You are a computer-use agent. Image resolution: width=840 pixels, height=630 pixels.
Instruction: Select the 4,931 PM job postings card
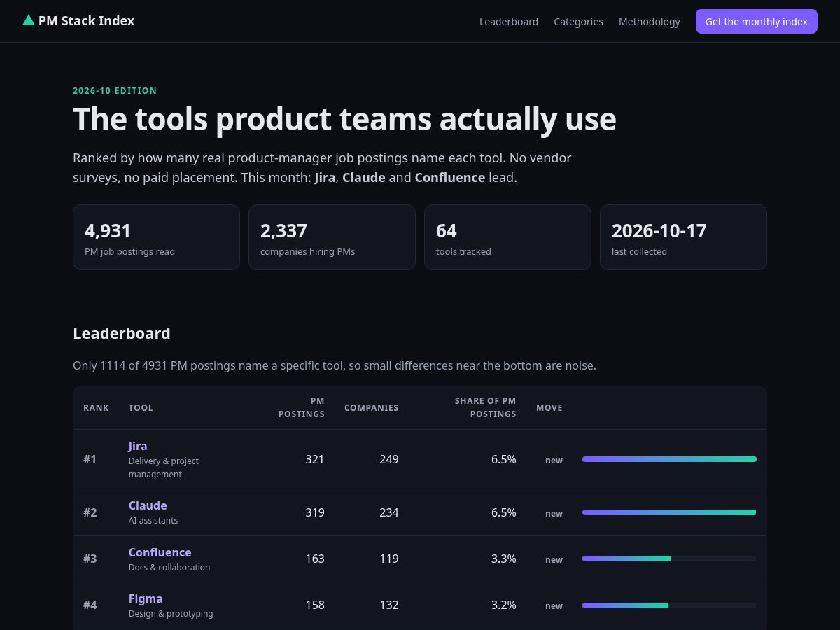pyautogui.click(x=156, y=237)
